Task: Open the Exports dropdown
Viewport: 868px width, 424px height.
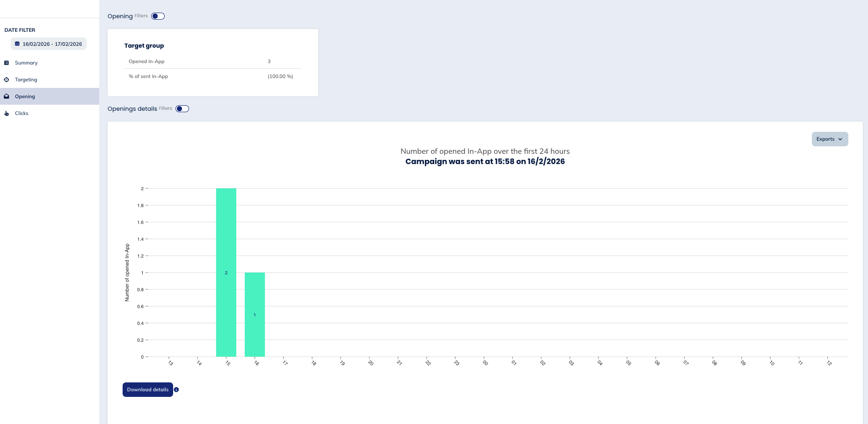Action: [829, 139]
